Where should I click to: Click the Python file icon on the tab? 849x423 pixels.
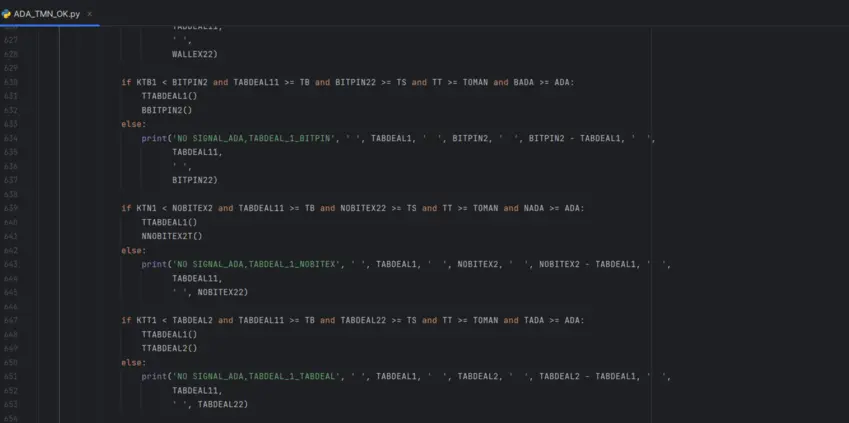pyautogui.click(x=8, y=14)
